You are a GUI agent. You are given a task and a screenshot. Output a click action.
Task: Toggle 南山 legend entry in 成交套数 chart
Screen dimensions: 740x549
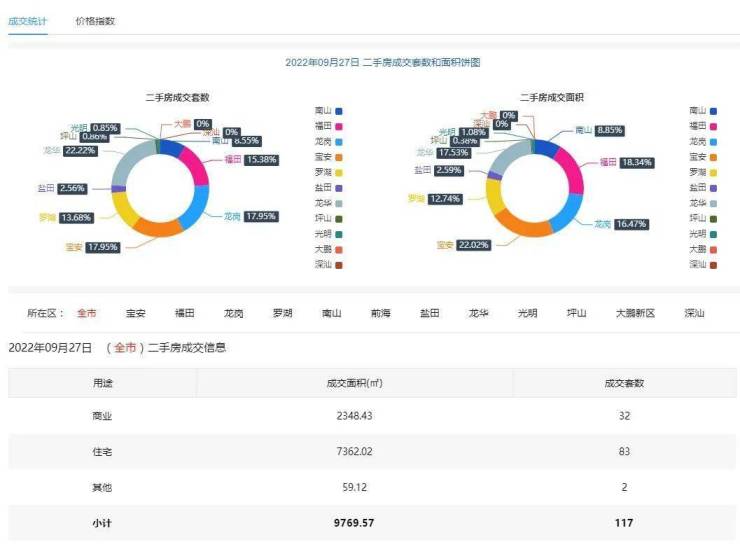click(x=328, y=111)
